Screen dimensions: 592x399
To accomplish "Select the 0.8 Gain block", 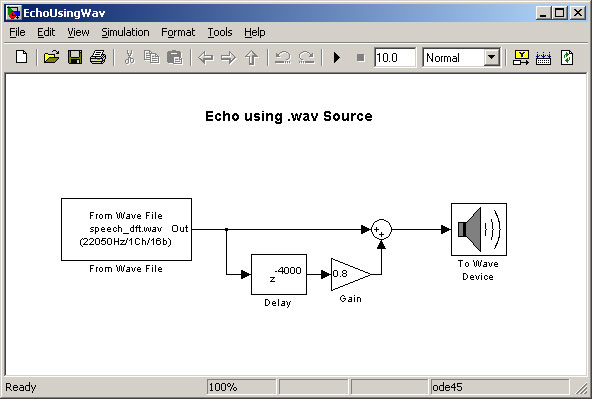I will coord(350,274).
